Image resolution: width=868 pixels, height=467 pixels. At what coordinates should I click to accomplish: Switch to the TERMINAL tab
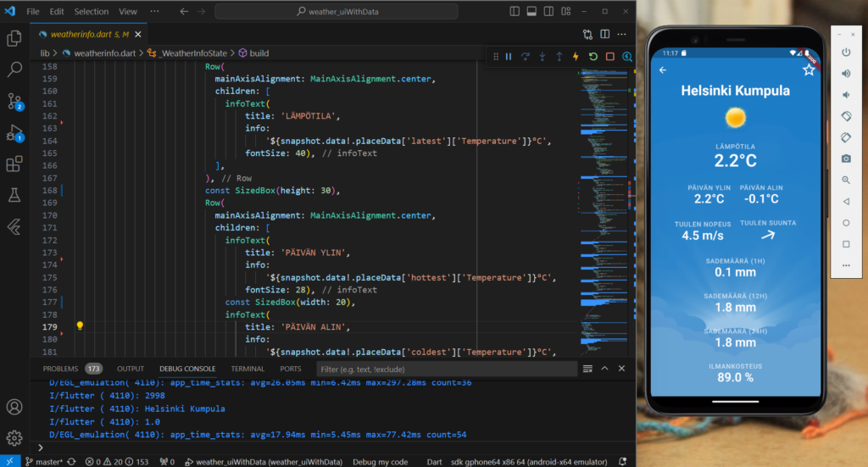(x=248, y=369)
